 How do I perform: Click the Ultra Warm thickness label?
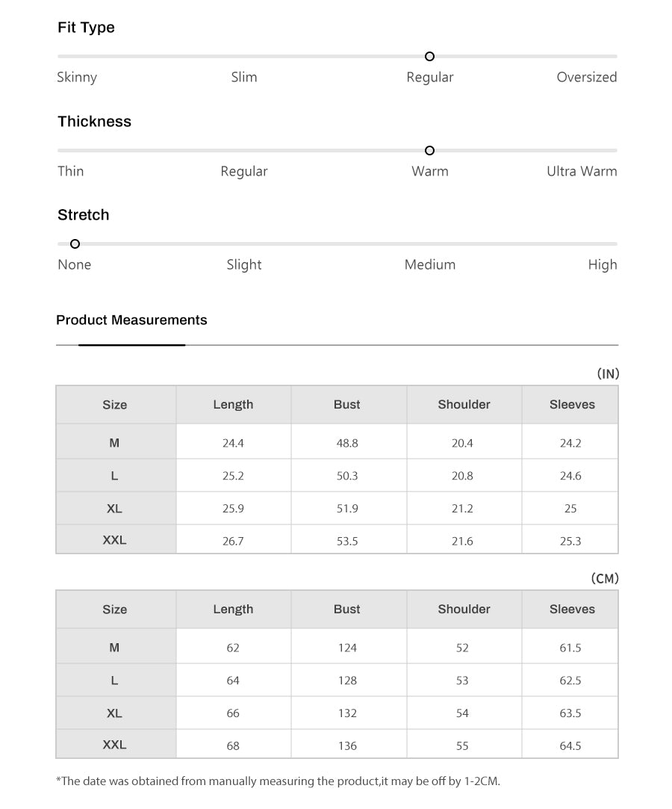pos(582,171)
